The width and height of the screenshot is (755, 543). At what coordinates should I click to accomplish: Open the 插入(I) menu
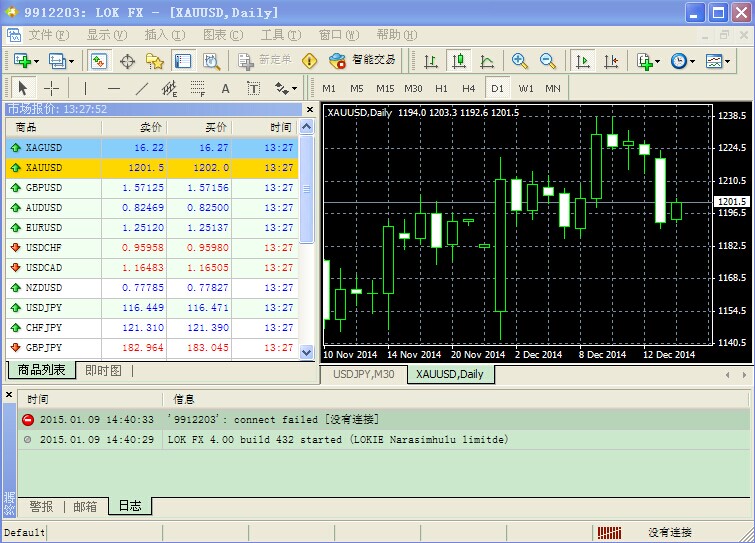click(165, 35)
